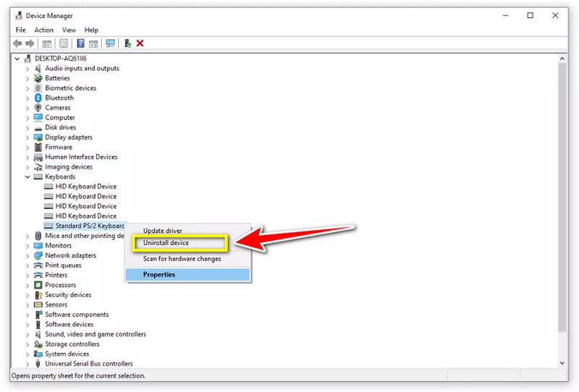The height and width of the screenshot is (392, 579).
Task: Expand the Audio inputs and outputs category
Action: (28, 69)
